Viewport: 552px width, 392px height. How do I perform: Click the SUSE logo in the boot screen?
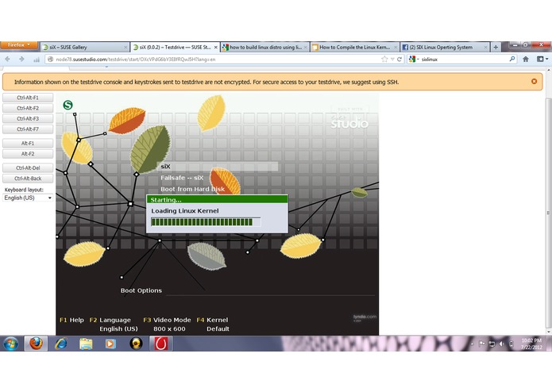click(68, 105)
